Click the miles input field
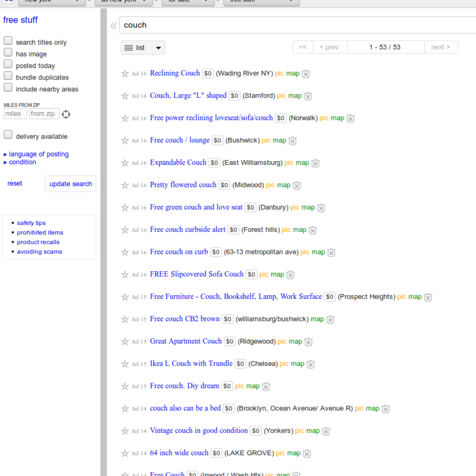This screenshot has width=476, height=476. point(15,114)
